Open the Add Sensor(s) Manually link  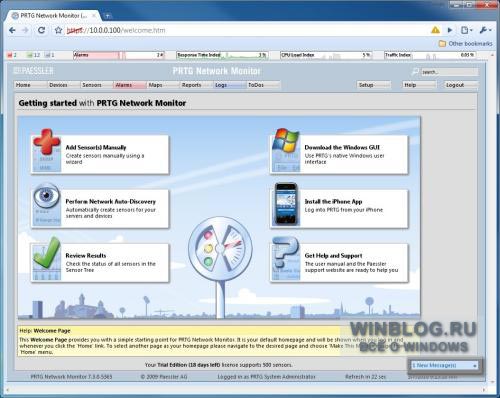[96, 147]
